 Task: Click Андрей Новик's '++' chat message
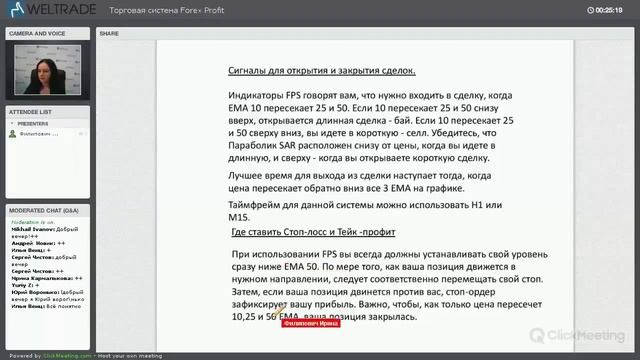(x=38, y=243)
